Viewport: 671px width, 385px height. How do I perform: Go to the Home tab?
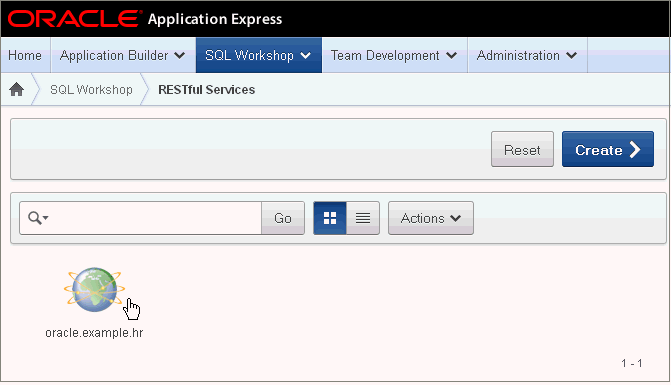[x=25, y=55]
